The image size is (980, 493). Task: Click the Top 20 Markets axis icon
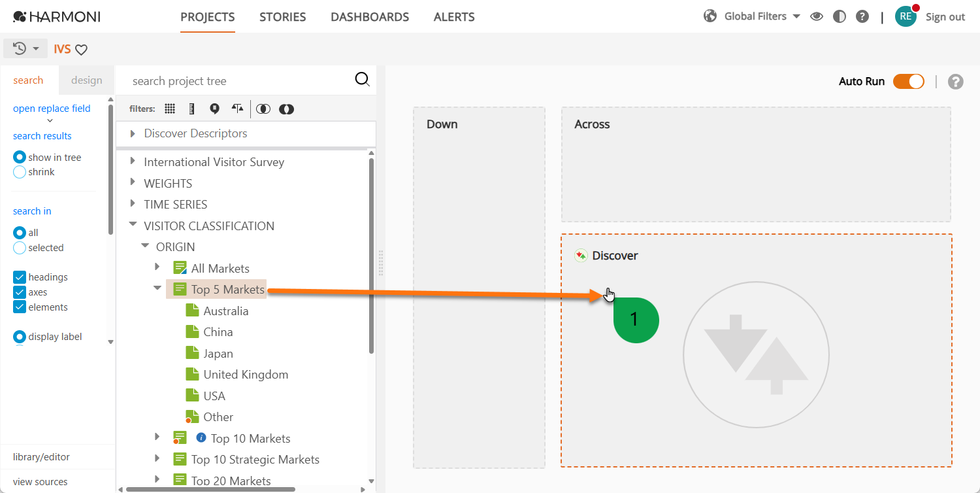click(180, 481)
